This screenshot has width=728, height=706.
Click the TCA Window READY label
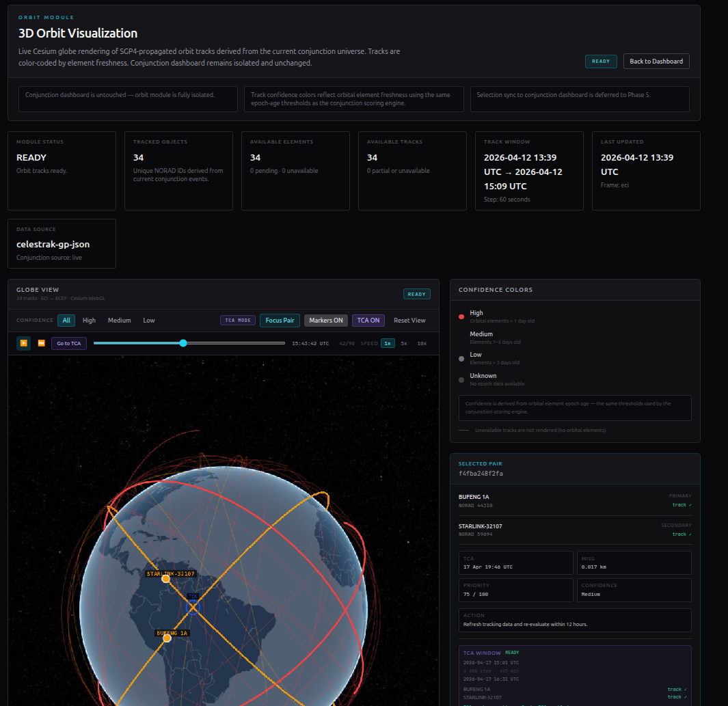[512, 653]
